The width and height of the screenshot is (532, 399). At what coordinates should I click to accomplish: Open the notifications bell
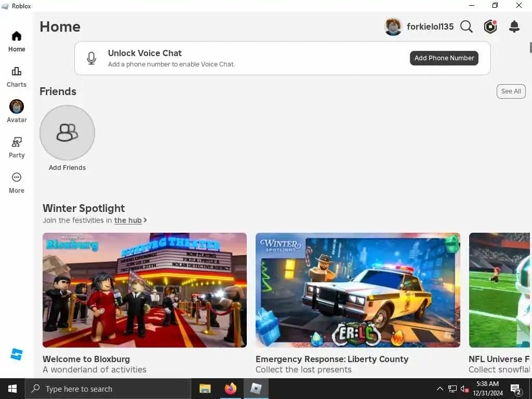click(x=514, y=26)
